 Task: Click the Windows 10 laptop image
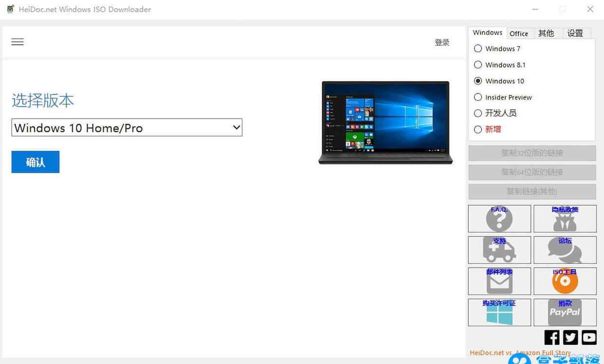pyautogui.click(x=385, y=123)
